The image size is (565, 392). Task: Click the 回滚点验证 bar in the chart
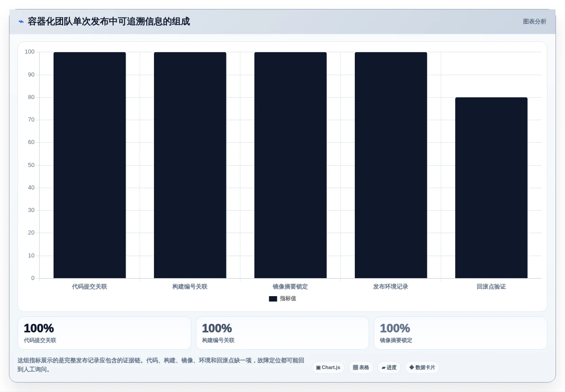[x=491, y=188]
